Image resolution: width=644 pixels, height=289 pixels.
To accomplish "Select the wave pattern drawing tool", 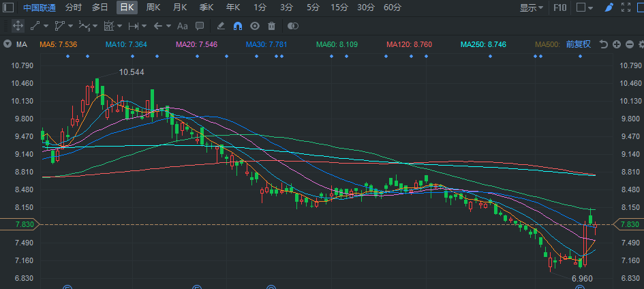I will click(85, 26).
